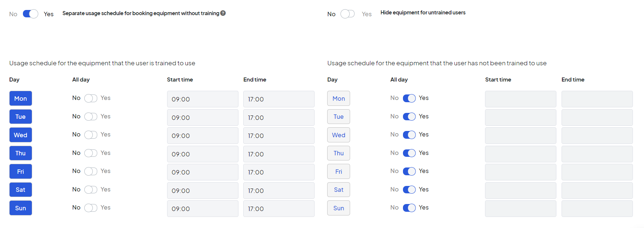Screen dimensions: 644x228
Task: Click Monday 09:00 start time field
Action: 202,99
